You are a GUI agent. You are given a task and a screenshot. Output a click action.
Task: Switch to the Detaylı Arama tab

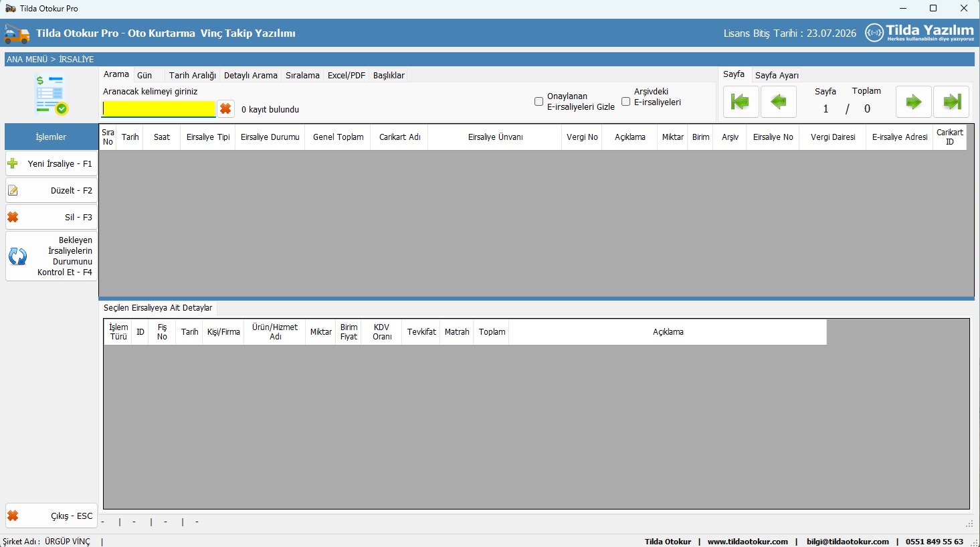pos(250,76)
